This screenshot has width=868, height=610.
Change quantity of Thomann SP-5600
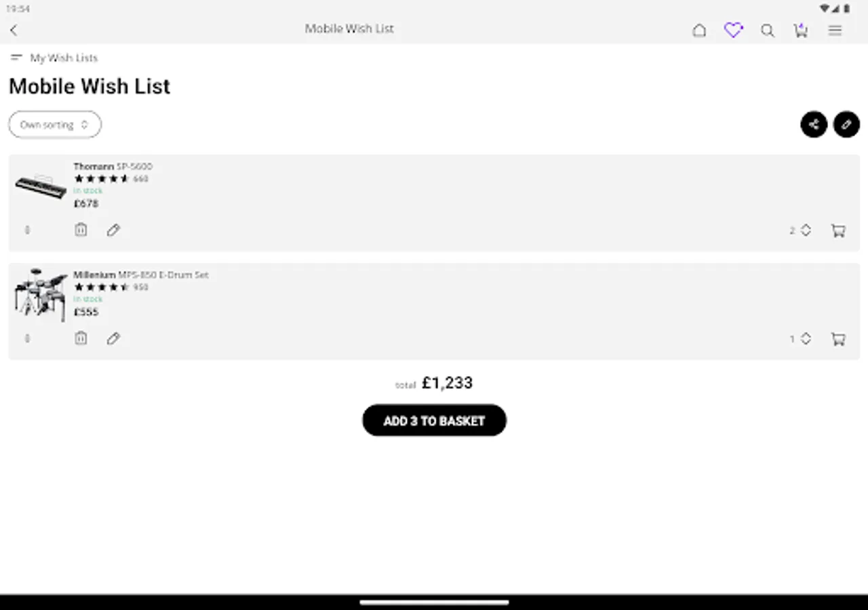click(x=801, y=230)
